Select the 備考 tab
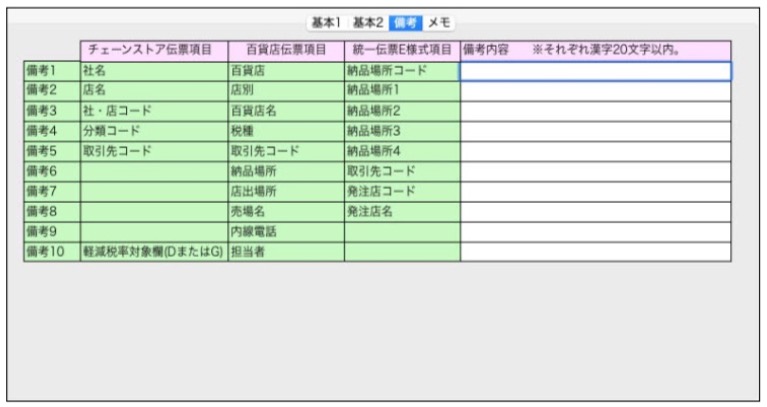 pos(405,22)
